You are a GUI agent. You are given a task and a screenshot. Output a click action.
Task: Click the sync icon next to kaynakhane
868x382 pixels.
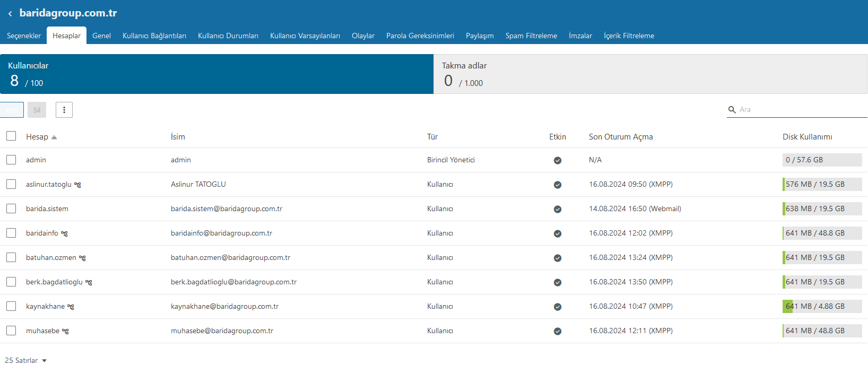(71, 307)
